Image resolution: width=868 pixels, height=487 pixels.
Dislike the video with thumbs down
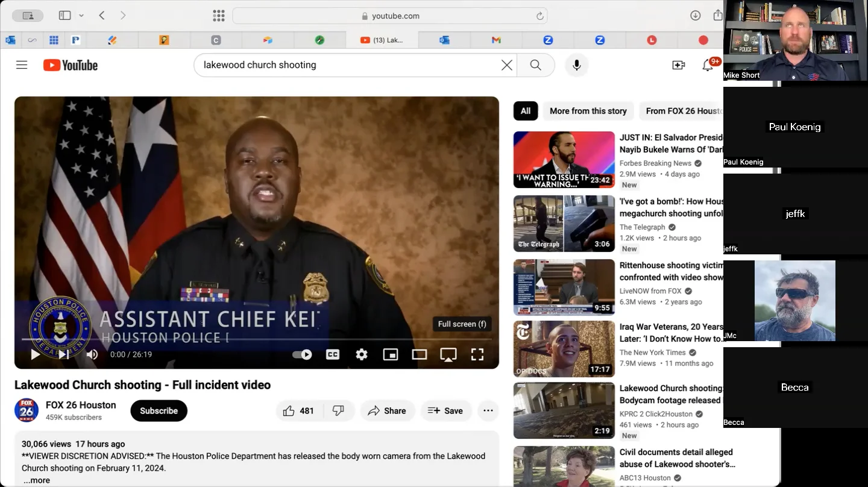[339, 410]
